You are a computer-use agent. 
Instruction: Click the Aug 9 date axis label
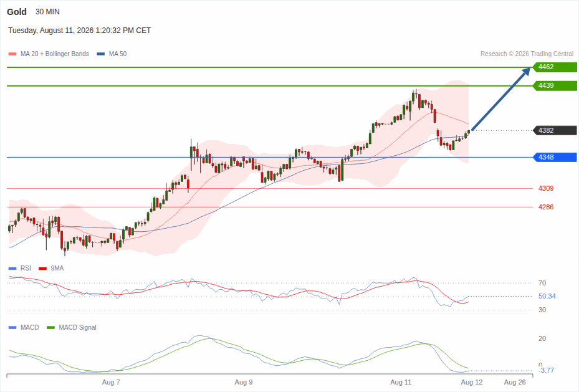(243, 382)
